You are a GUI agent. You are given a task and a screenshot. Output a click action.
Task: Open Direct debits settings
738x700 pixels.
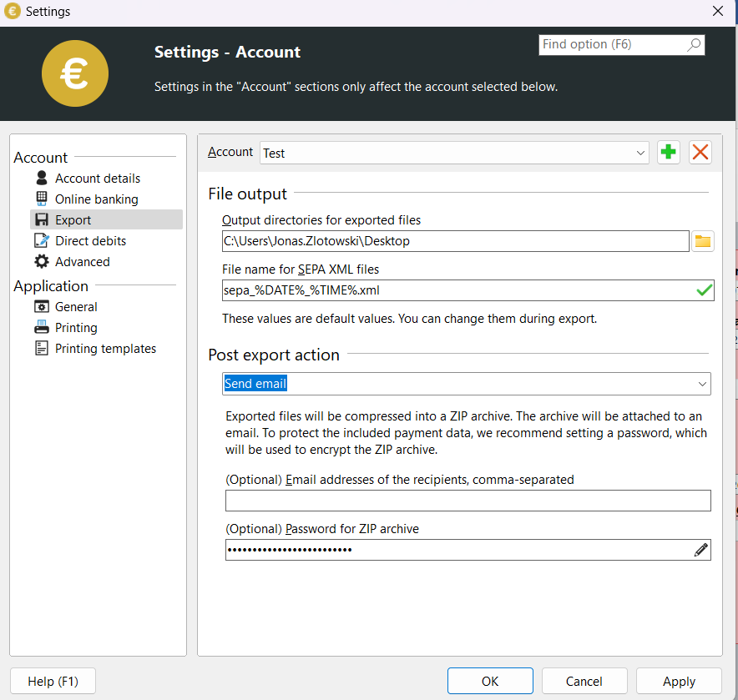click(x=90, y=241)
